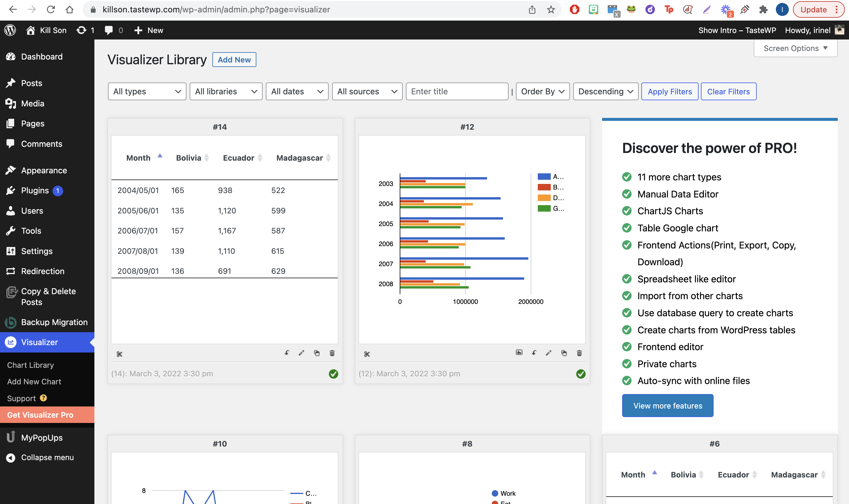Clone chart #12 with duplicate icon
Image resolution: width=849 pixels, height=504 pixels.
pyautogui.click(x=564, y=353)
